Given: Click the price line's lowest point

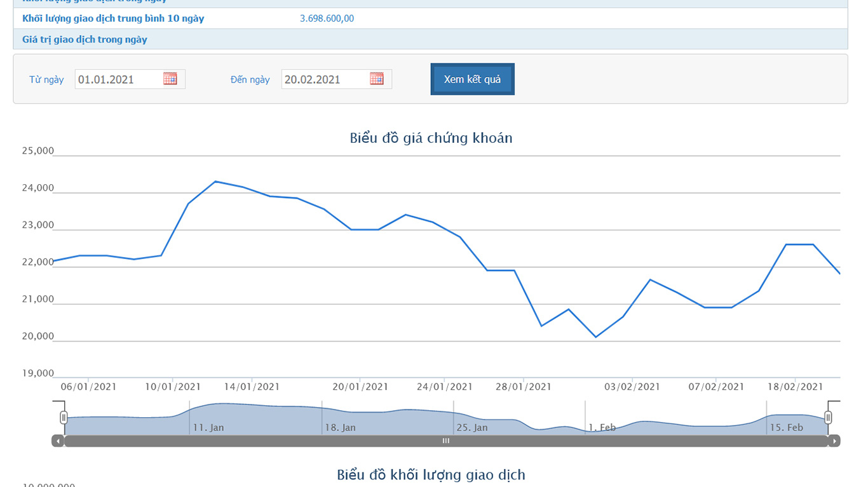Looking at the screenshot, I should [x=595, y=337].
